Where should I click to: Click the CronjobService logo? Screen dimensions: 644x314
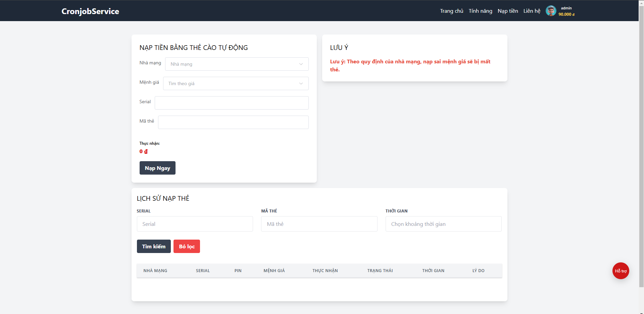coord(90,11)
